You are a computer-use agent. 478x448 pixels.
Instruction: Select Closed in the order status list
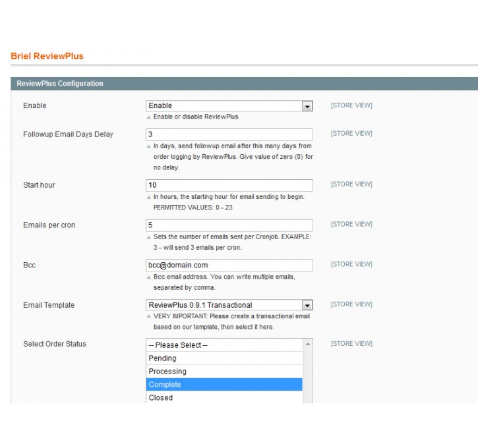click(224, 397)
